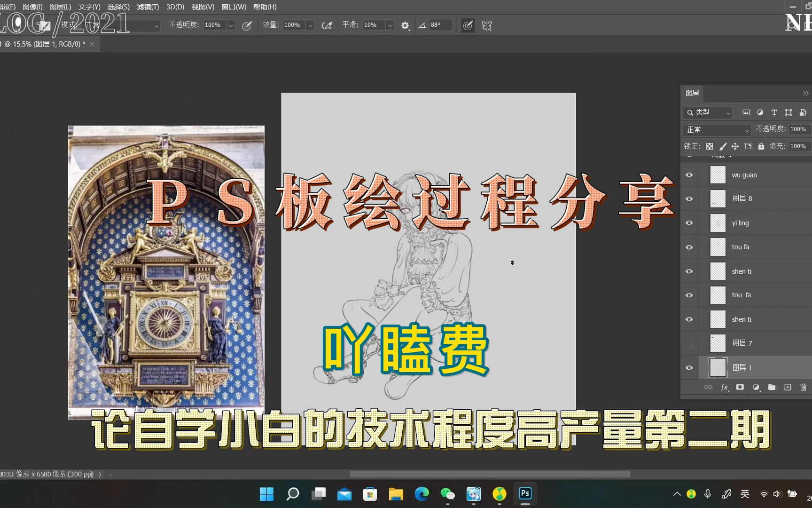Viewport: 812px width, 508px height.
Task: Open Microsoft Edge from the taskbar
Action: tap(422, 494)
